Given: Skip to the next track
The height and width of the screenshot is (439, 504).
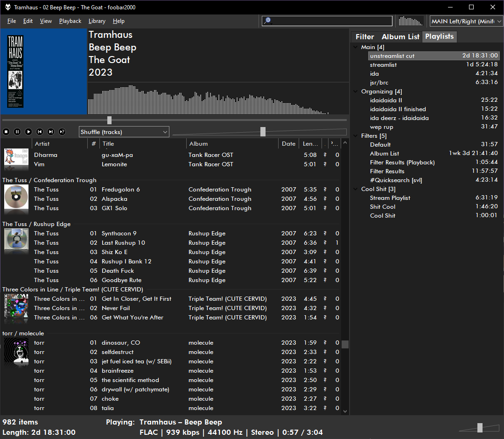Looking at the screenshot, I should (51, 131).
